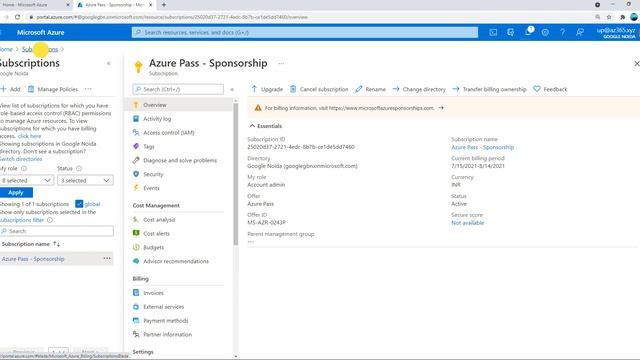Open portal settings gear
The width and height of the screenshot is (640, 360).
click(545, 32)
